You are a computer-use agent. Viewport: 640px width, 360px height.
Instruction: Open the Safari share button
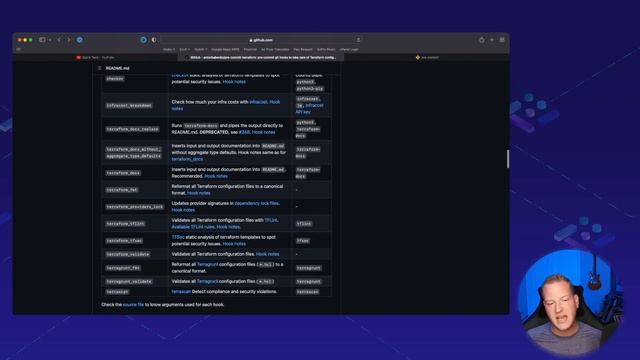482,40
